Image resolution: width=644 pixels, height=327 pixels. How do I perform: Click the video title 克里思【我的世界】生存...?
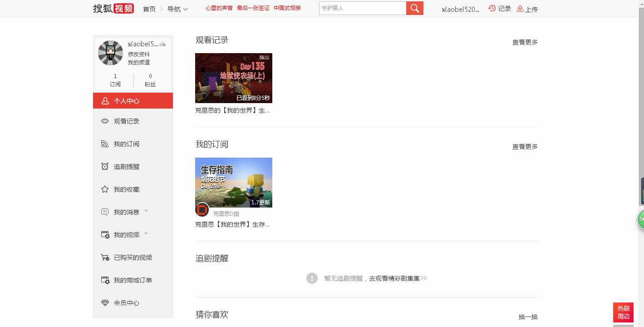[233, 224]
